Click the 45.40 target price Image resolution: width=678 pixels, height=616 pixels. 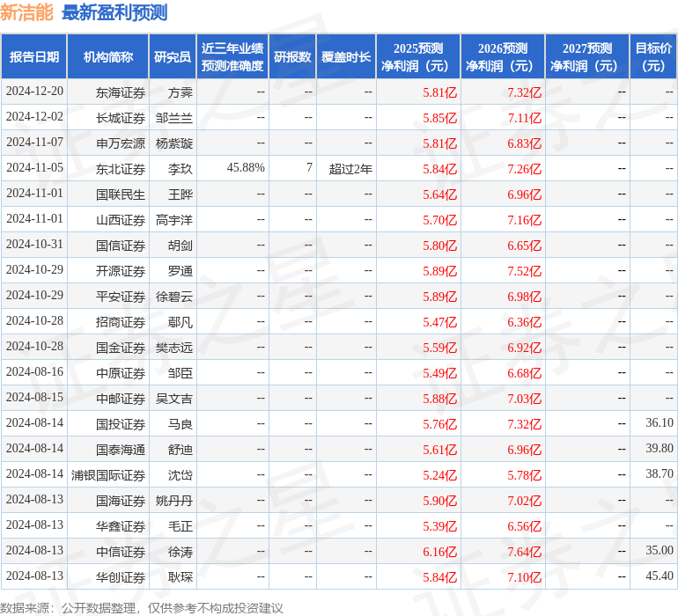click(660, 576)
